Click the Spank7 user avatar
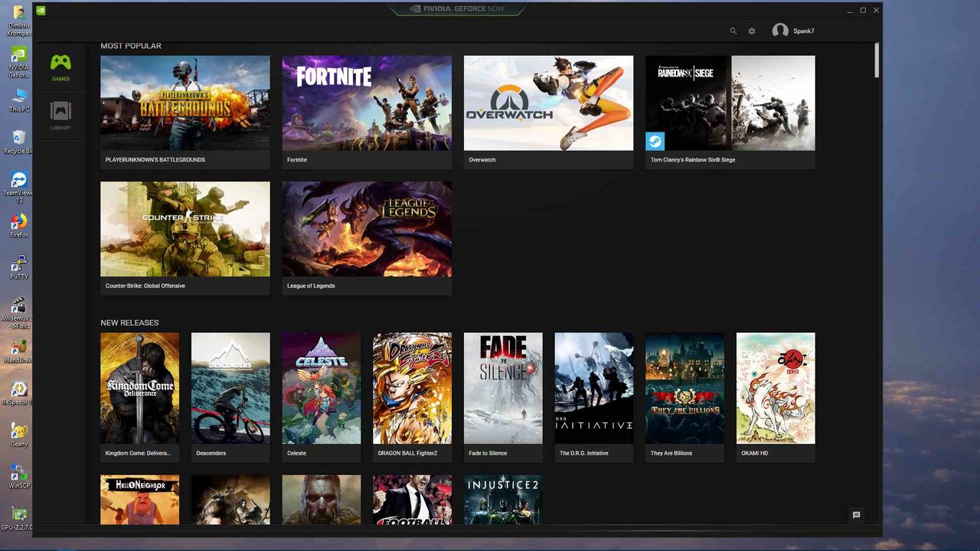 (780, 31)
